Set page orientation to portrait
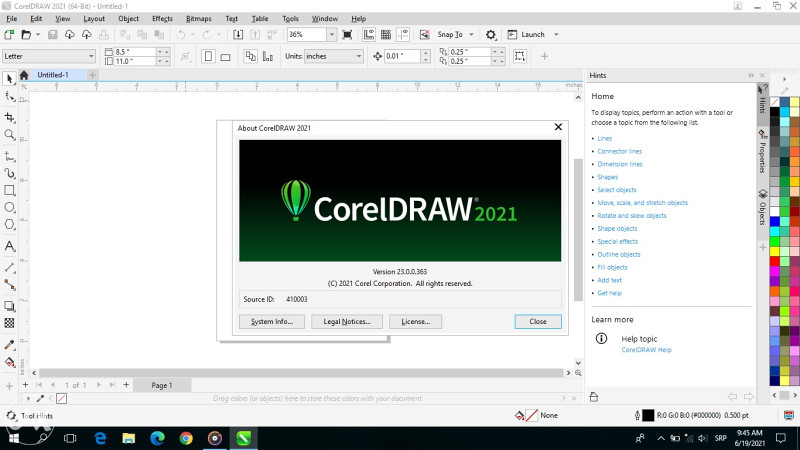Screen dimensions: 800x450 pos(208,56)
